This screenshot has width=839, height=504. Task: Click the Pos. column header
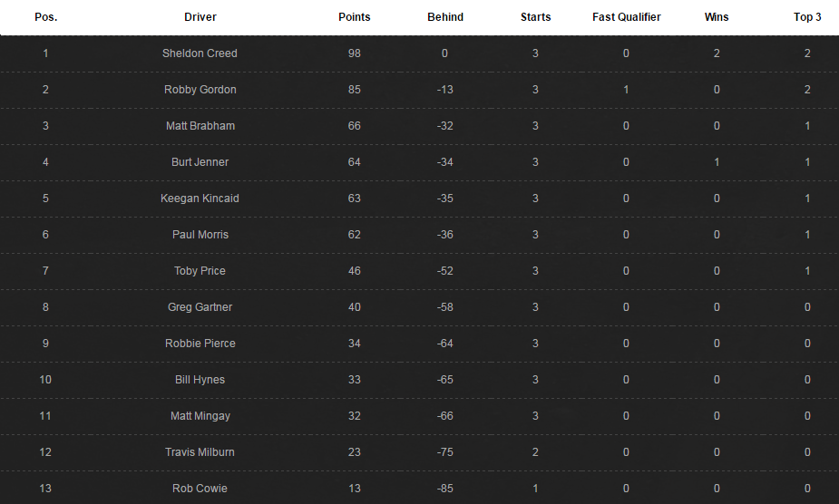[x=46, y=17]
